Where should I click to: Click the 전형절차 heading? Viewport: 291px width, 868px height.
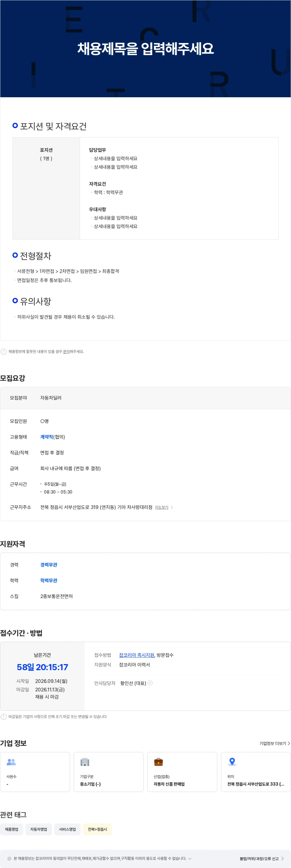tap(35, 256)
